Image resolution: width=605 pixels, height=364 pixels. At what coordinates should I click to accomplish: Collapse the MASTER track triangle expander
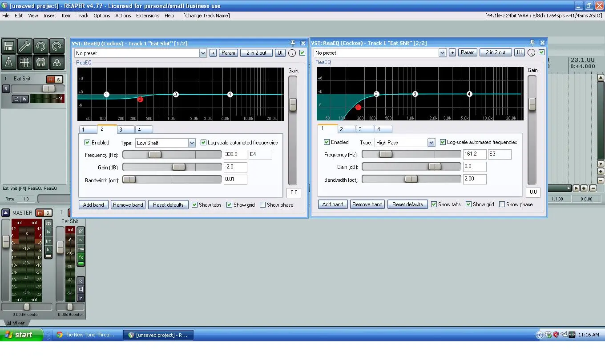[x=5, y=213]
